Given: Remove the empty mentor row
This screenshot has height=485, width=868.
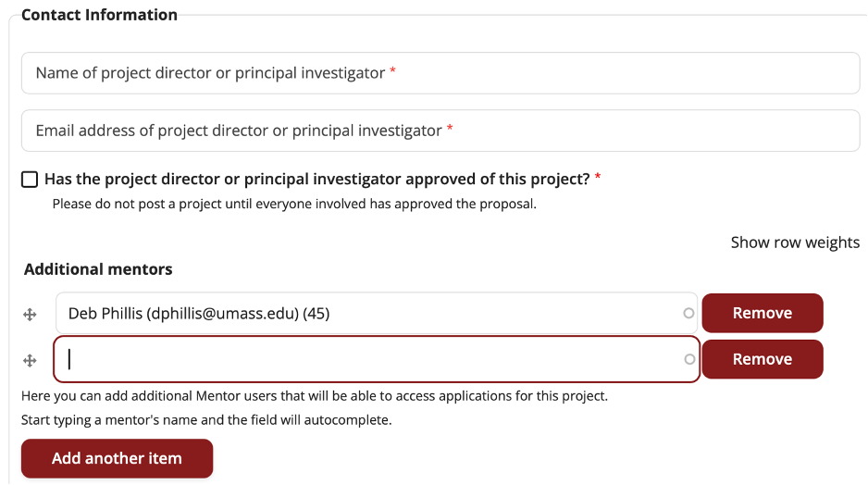Looking at the screenshot, I should (x=762, y=359).
